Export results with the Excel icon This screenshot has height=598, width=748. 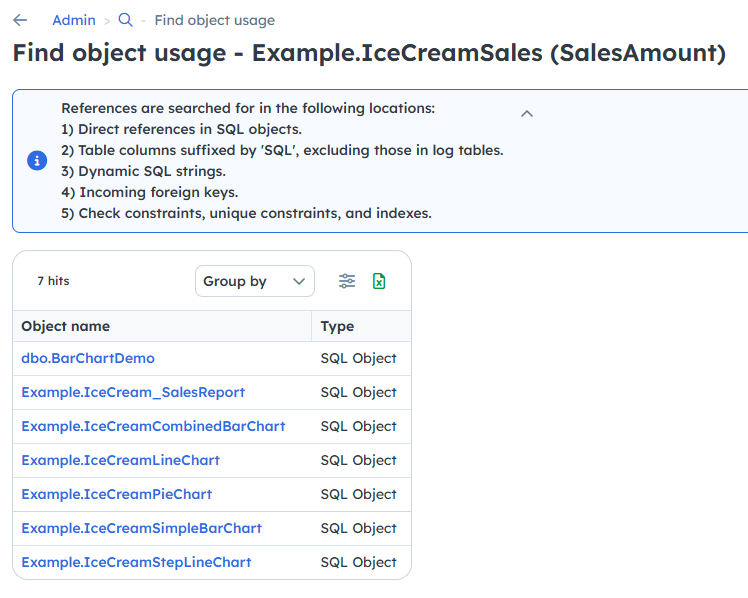coord(379,281)
